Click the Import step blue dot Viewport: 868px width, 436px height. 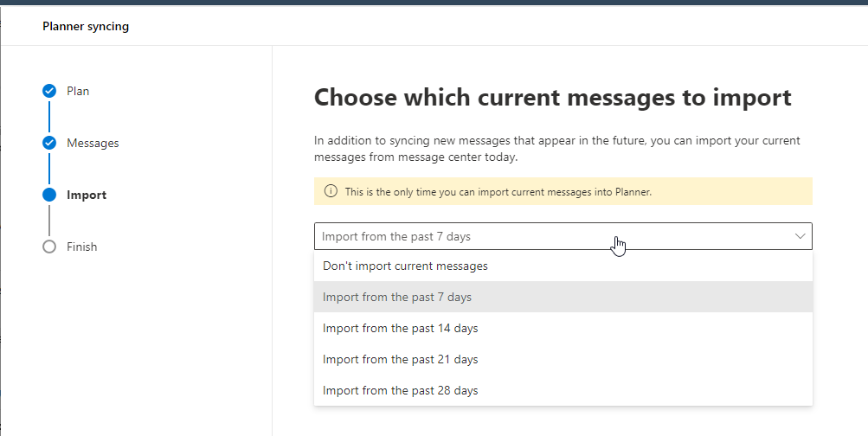coord(49,195)
